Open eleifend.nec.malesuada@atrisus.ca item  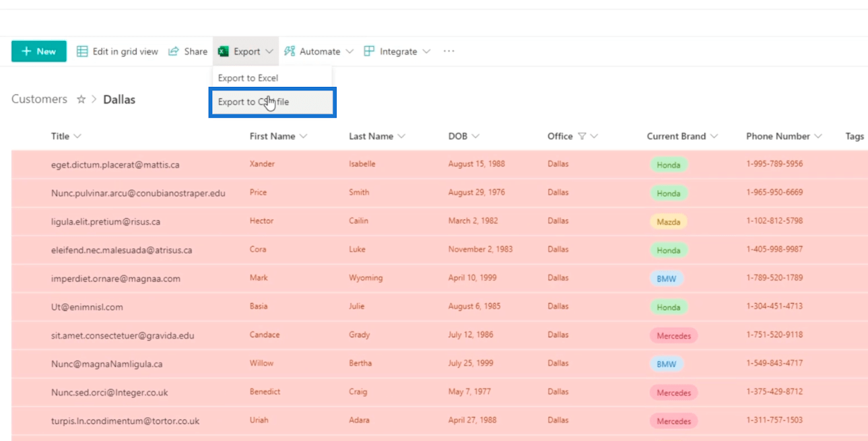(x=121, y=250)
